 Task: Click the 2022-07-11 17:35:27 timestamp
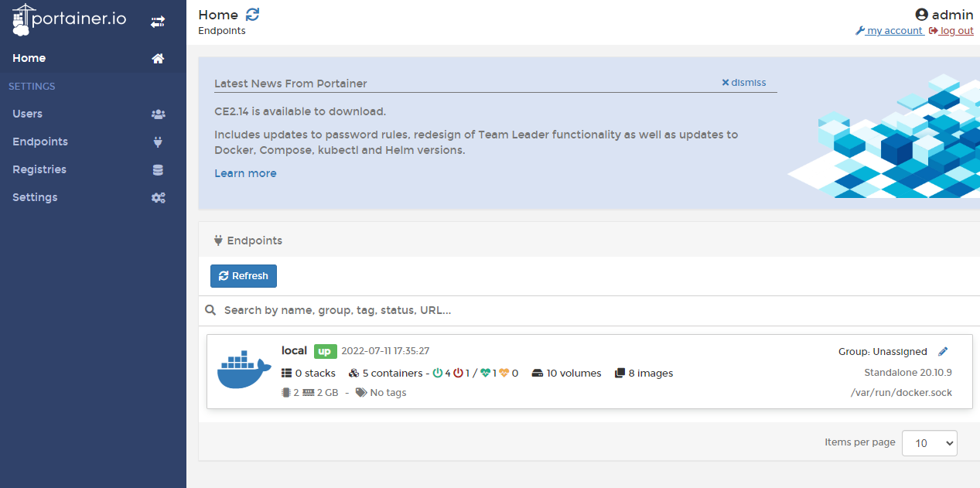pyautogui.click(x=385, y=351)
